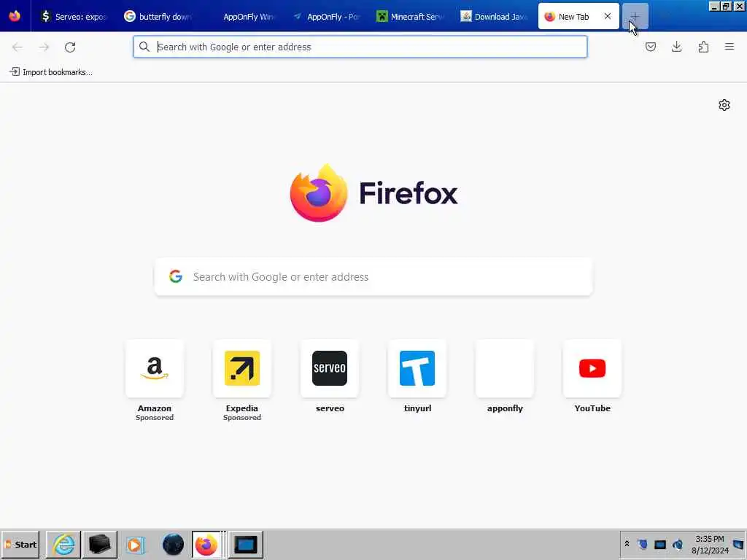This screenshot has width=747, height=560.
Task: Click Import bookmarks link
Action: pyautogui.click(x=51, y=72)
